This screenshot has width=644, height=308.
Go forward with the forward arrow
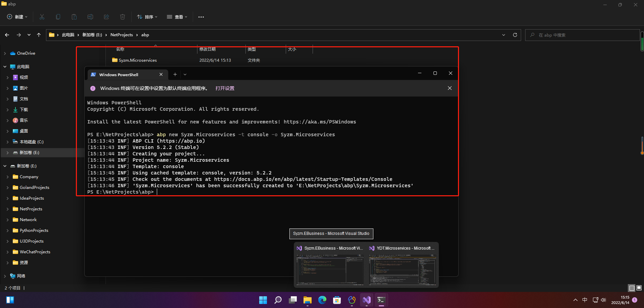coord(19,35)
